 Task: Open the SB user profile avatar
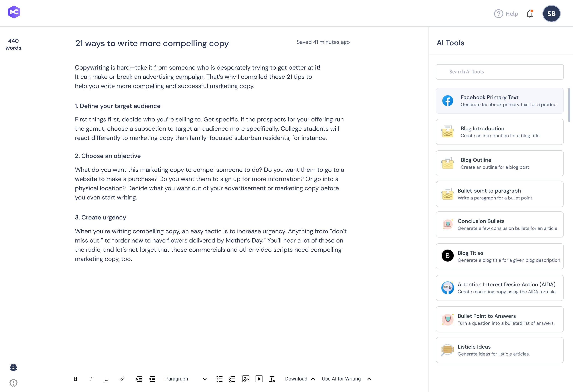point(551,14)
